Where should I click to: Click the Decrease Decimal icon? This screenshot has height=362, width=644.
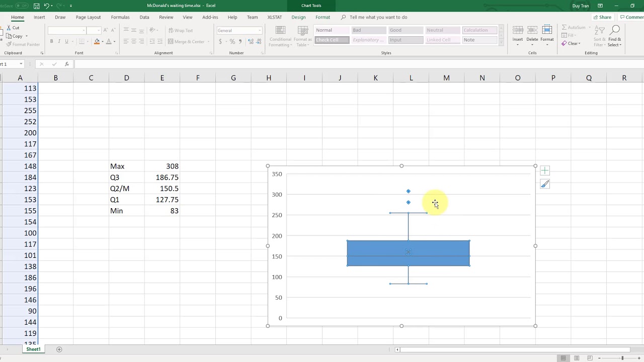pos(258,42)
